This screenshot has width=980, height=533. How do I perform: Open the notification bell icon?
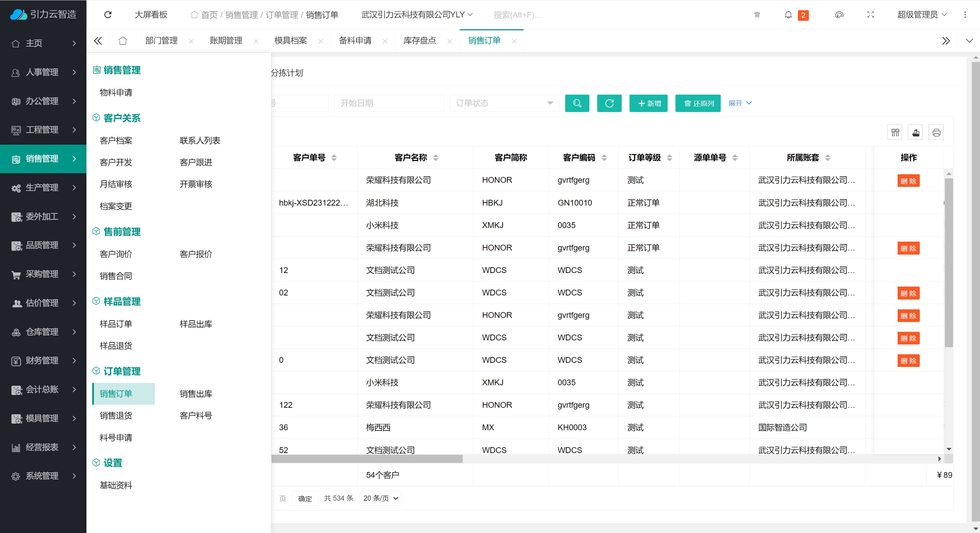click(788, 15)
